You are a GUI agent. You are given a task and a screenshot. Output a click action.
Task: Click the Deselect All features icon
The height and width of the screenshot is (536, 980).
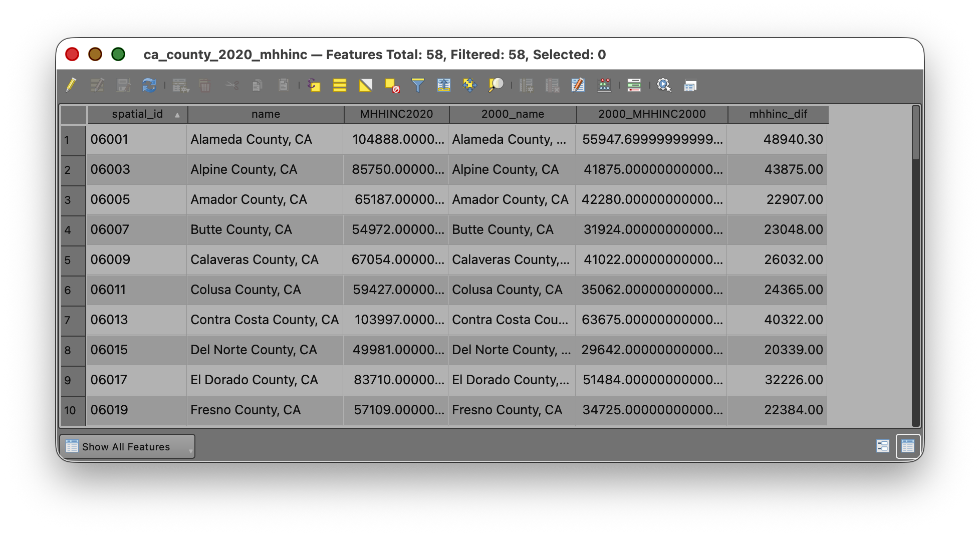(x=392, y=86)
